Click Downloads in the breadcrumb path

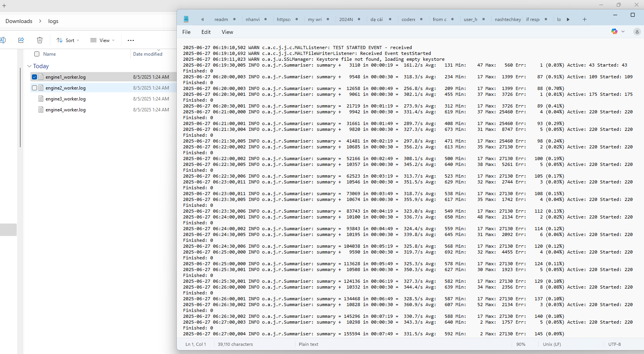pyautogui.click(x=19, y=21)
